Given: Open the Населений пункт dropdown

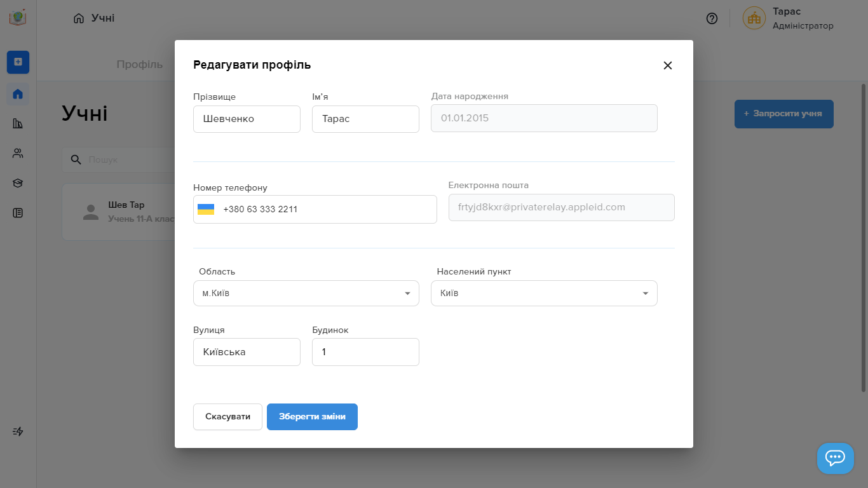Looking at the screenshot, I should [544, 294].
